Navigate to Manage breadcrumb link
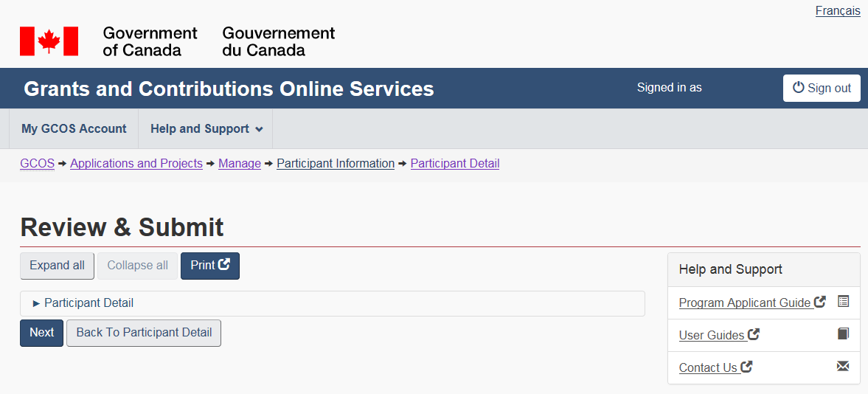The image size is (868, 394). pyautogui.click(x=240, y=164)
